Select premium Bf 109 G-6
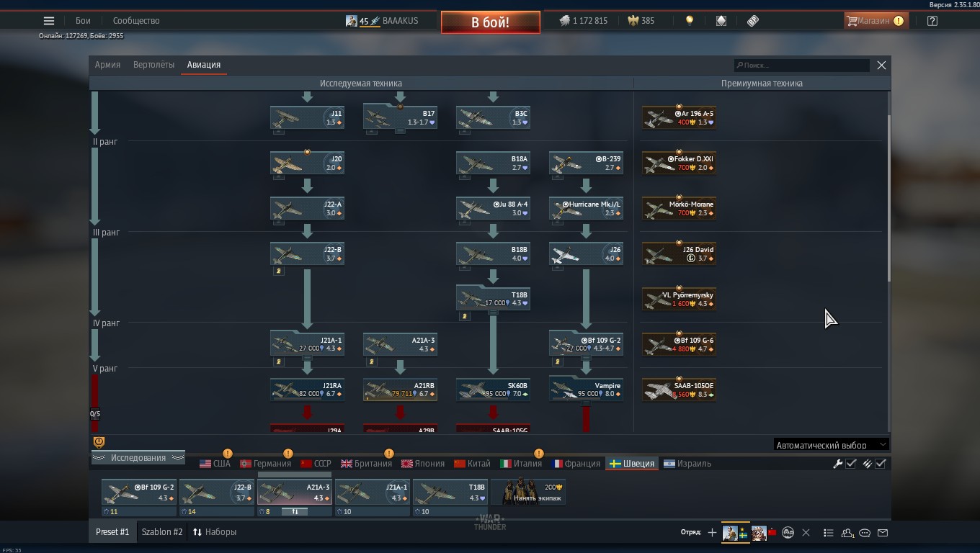This screenshot has width=980, height=553. point(679,344)
